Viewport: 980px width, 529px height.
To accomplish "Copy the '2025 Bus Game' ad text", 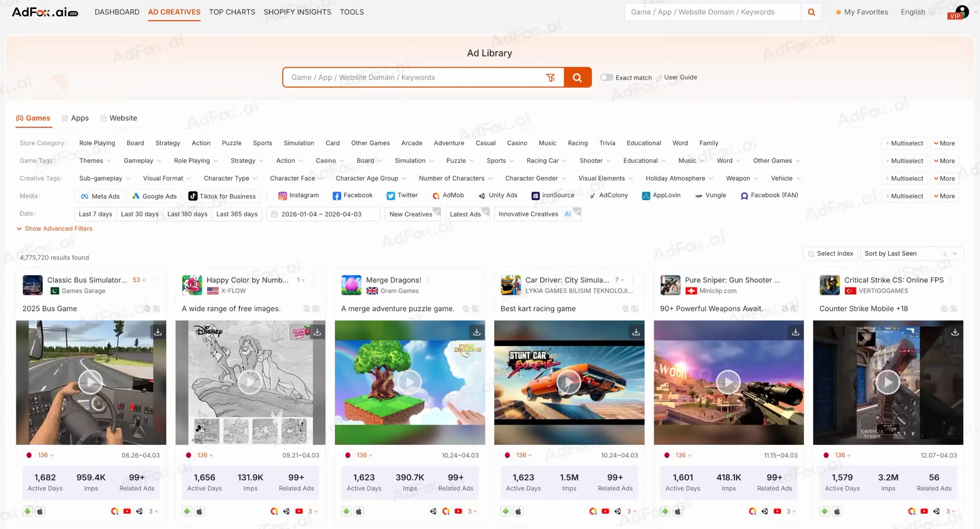I will [147, 309].
